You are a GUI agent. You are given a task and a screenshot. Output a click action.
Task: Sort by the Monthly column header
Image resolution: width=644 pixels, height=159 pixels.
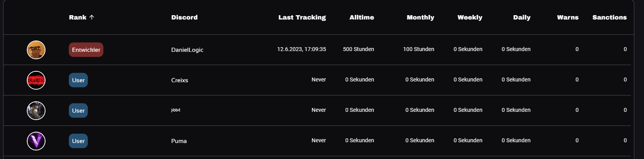(420, 18)
